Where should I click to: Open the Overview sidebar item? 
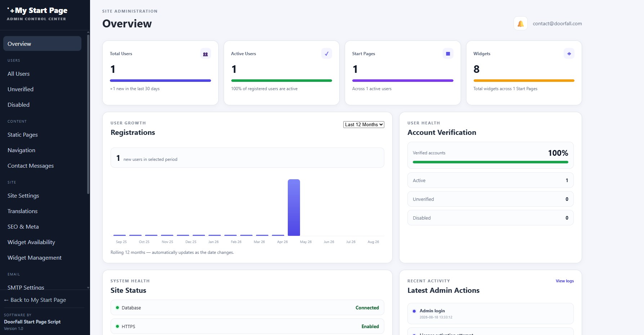pos(42,44)
